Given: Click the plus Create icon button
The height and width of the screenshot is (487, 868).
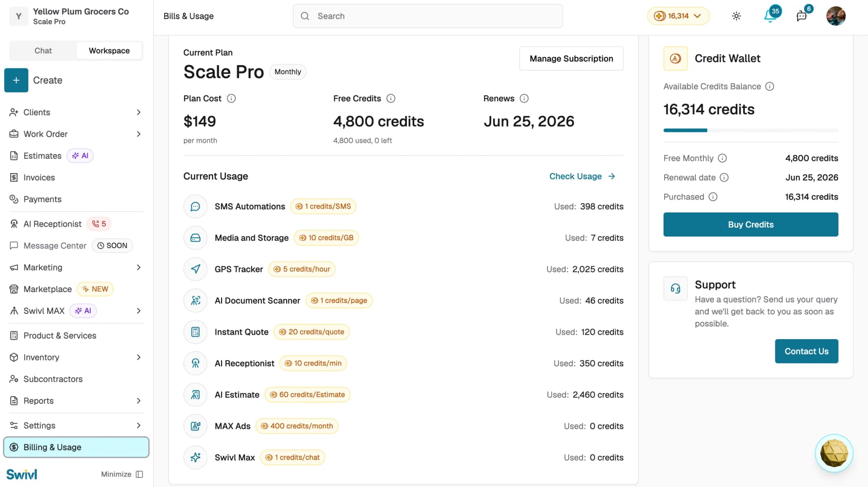Looking at the screenshot, I should coord(16,80).
